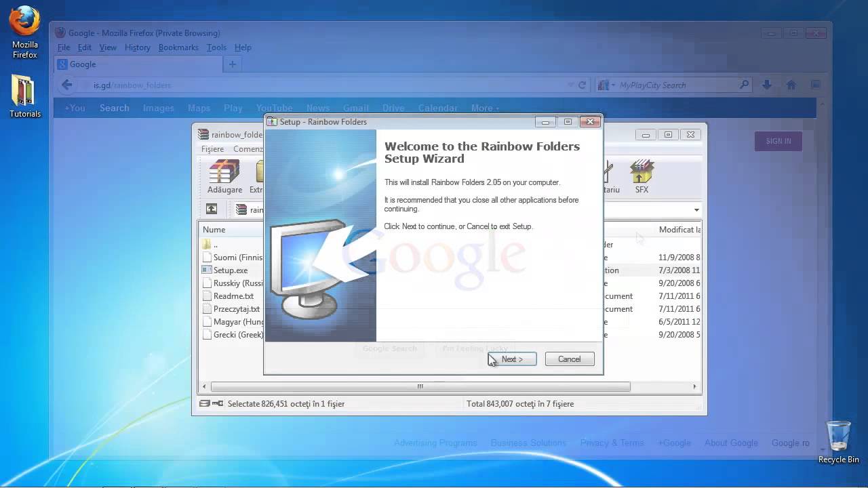Select the Russkiy file row
868x488 pixels.
click(x=231, y=283)
